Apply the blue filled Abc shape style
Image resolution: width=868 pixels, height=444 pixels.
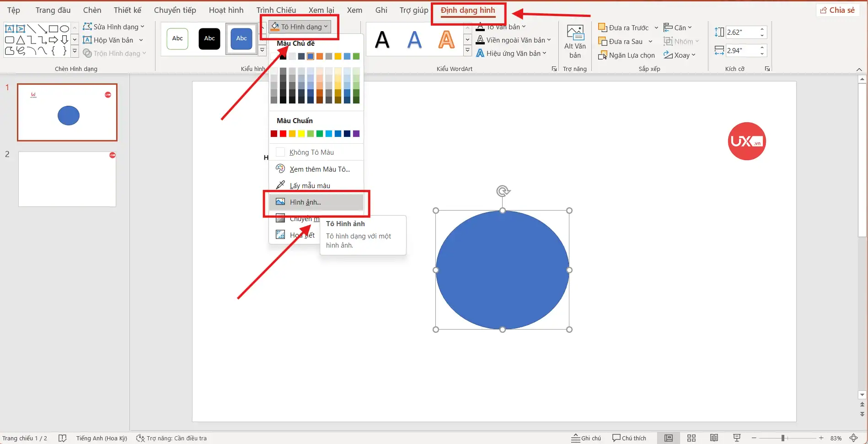click(241, 38)
